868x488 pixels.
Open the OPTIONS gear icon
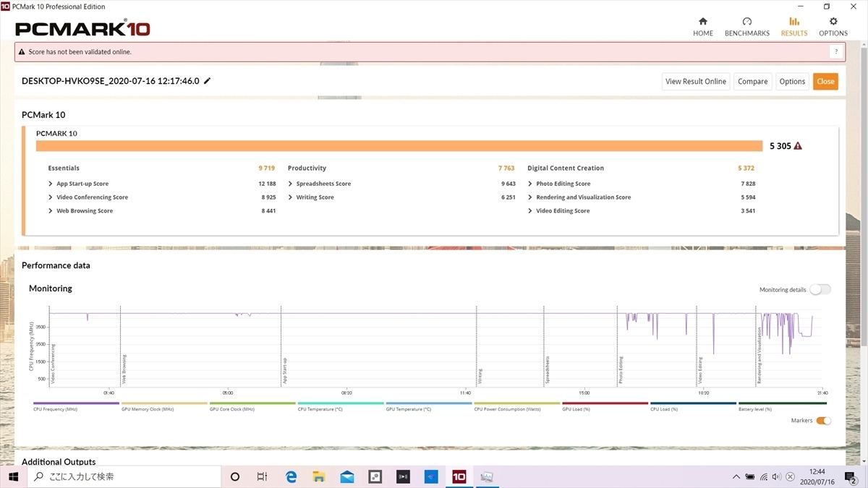(x=833, y=22)
